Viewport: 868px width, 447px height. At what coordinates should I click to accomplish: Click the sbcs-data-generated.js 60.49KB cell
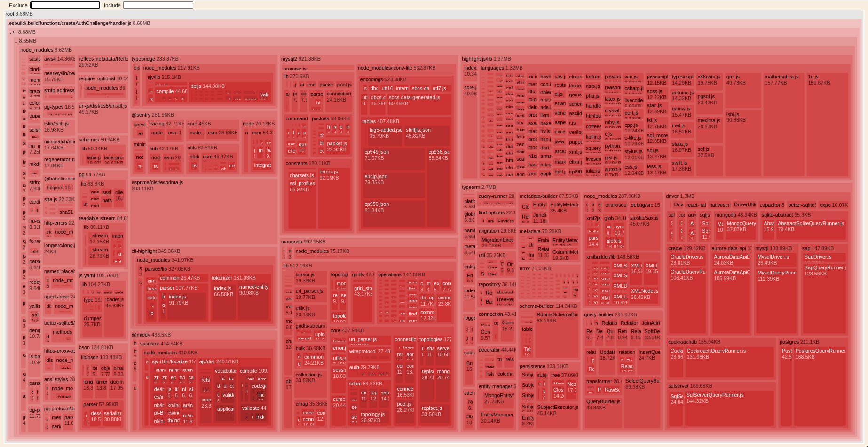pyautogui.click(x=419, y=104)
